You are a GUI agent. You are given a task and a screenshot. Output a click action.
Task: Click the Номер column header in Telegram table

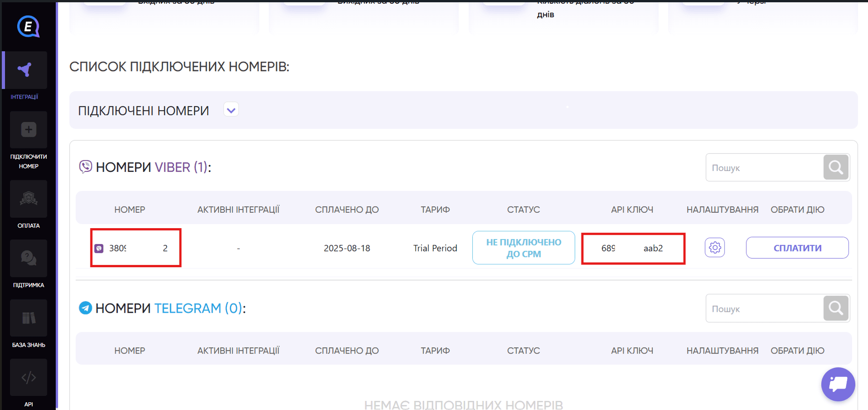click(x=129, y=350)
